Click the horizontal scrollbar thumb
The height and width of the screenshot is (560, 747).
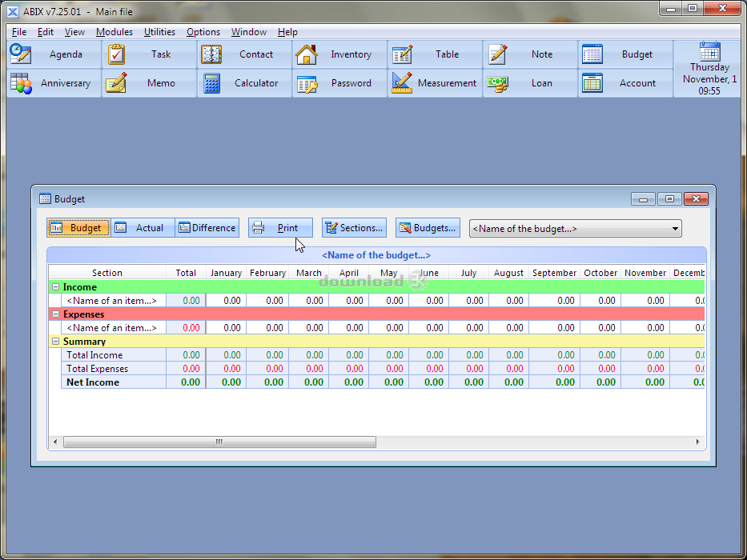(219, 442)
